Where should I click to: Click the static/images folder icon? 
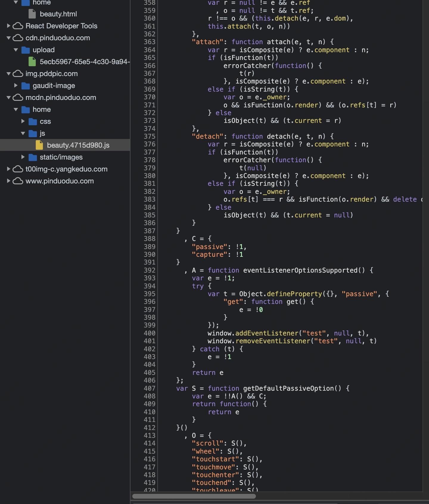[33, 157]
